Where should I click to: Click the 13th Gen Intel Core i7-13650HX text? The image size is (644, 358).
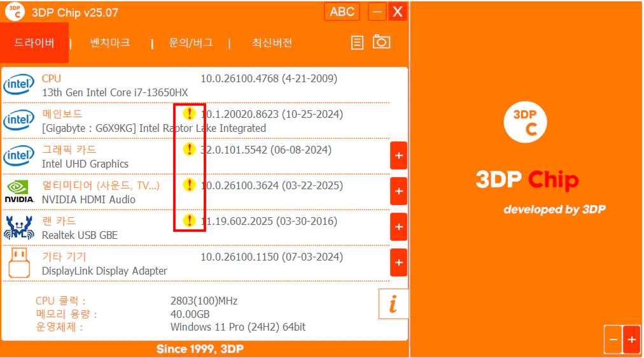coord(115,92)
